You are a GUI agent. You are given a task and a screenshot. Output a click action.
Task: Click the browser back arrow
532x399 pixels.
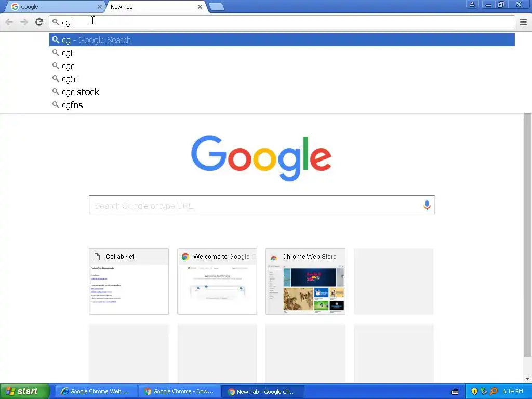point(9,22)
